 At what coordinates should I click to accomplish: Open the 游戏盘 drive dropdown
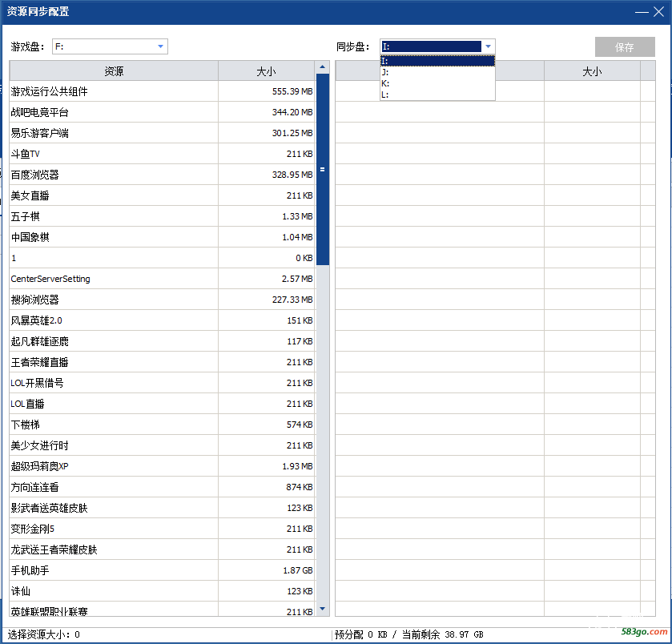pos(110,46)
